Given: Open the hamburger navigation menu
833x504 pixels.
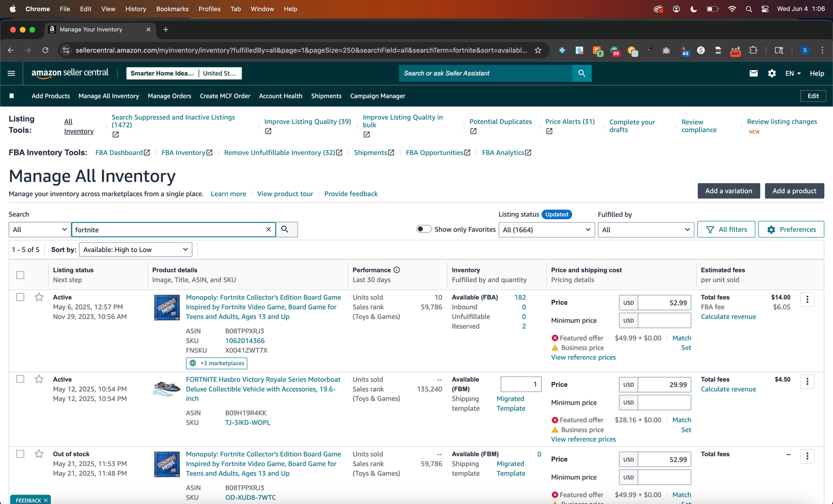Looking at the screenshot, I should pyautogui.click(x=11, y=73).
